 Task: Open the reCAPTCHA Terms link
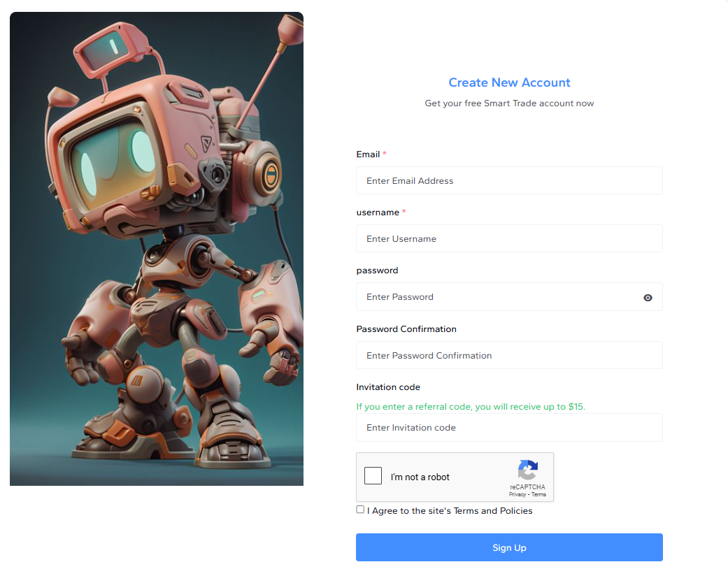pyautogui.click(x=538, y=494)
